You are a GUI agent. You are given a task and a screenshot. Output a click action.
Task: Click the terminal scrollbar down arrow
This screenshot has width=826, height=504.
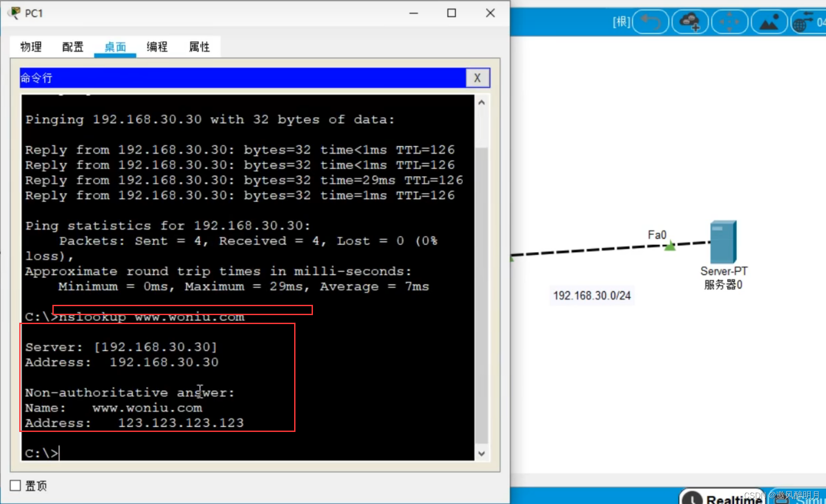482,453
